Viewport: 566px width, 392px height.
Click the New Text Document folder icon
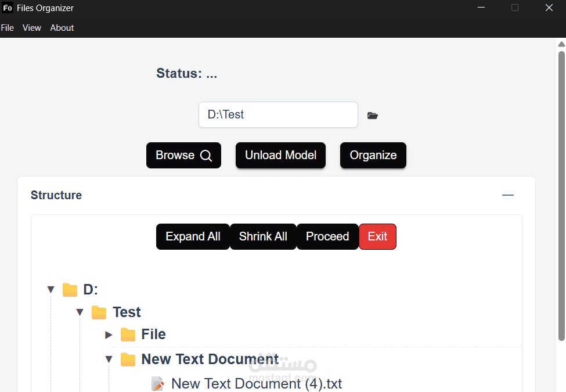click(128, 359)
